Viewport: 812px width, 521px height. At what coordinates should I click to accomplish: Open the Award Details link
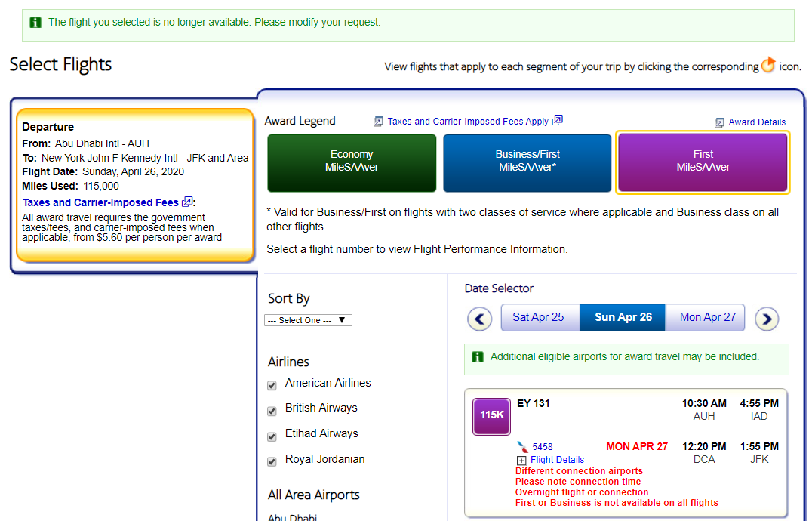click(757, 122)
